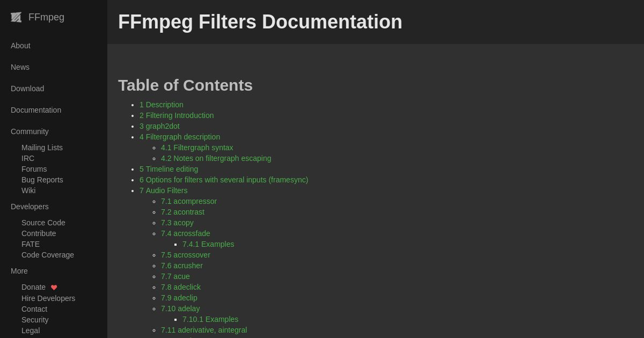Select the Developers sidebar heading
644x338 pixels.
click(x=30, y=207)
